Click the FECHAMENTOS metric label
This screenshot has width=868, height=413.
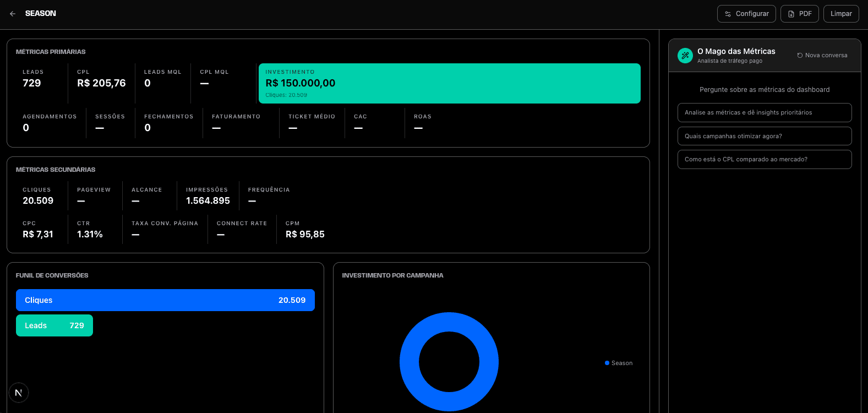pos(169,117)
